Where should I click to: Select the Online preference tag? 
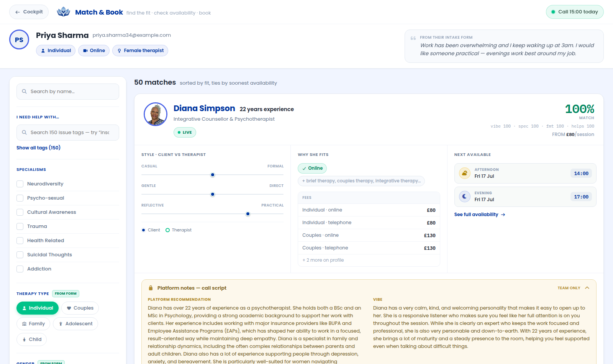click(x=94, y=51)
